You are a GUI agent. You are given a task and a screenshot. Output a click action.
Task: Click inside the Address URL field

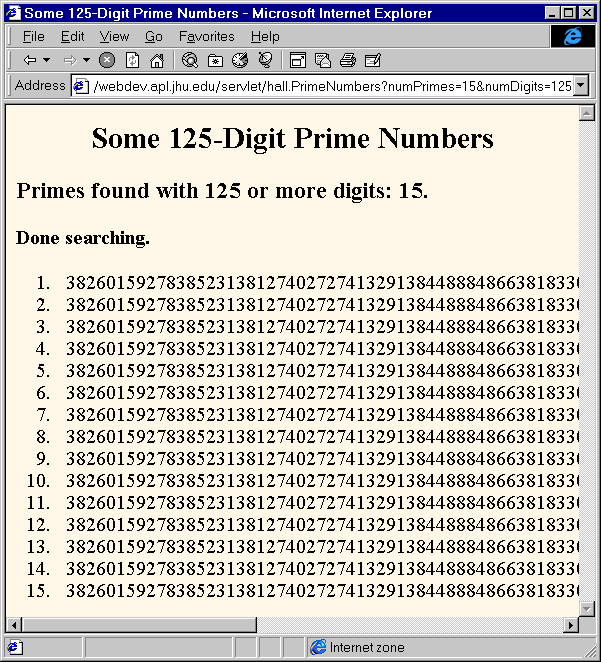(330, 86)
